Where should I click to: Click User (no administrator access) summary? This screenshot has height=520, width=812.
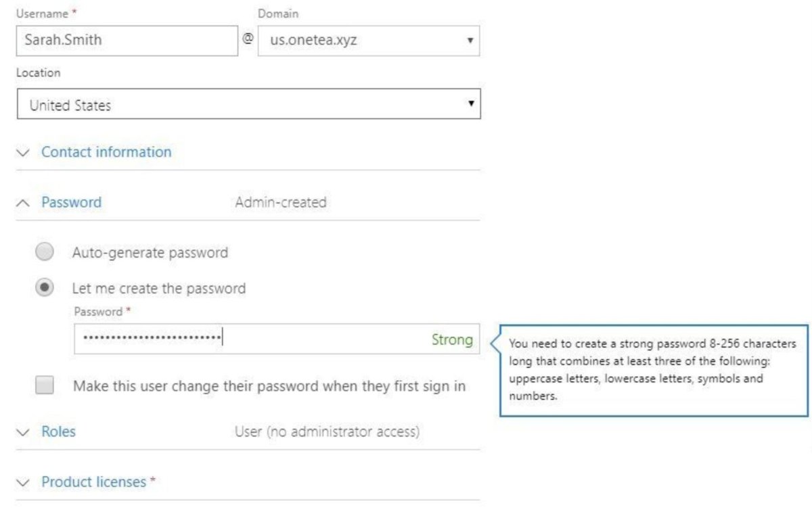(327, 431)
